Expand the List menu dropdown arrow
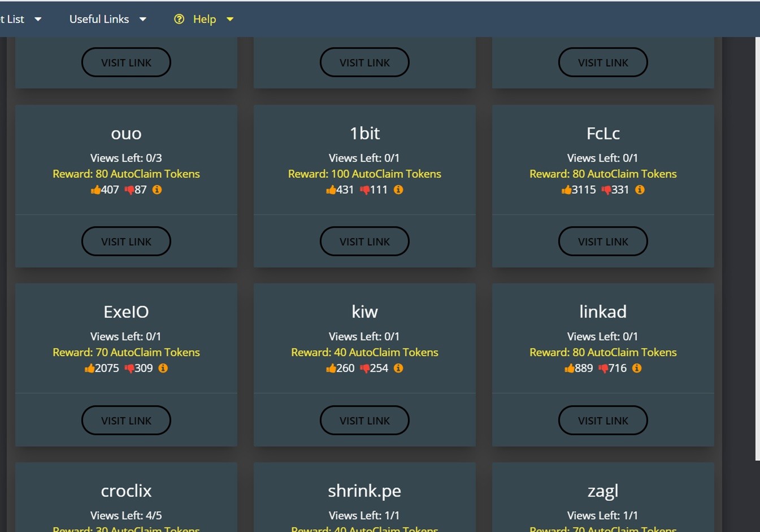This screenshot has width=760, height=532. [x=38, y=19]
